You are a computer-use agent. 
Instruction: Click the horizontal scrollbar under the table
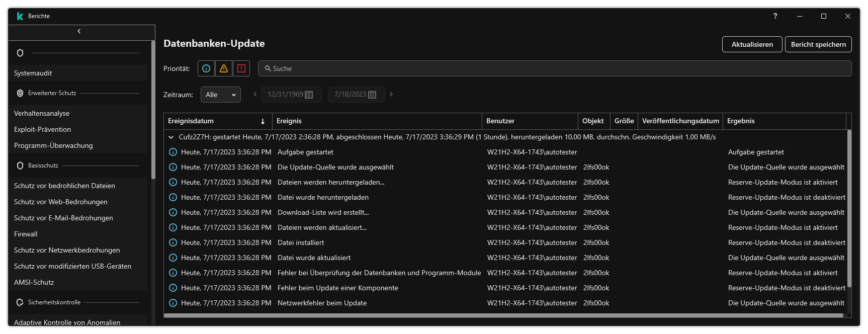[x=503, y=316]
